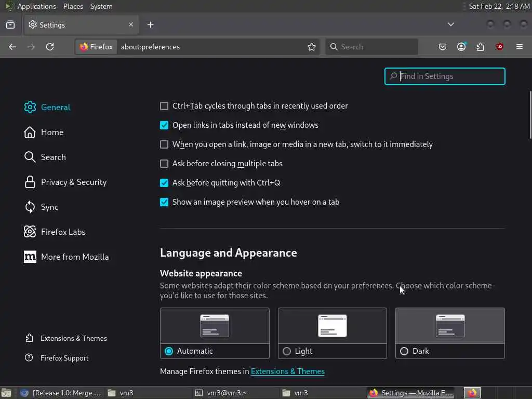Uncheck Ask before quitting with Ctrl+Q
532x399 pixels.
(164, 183)
